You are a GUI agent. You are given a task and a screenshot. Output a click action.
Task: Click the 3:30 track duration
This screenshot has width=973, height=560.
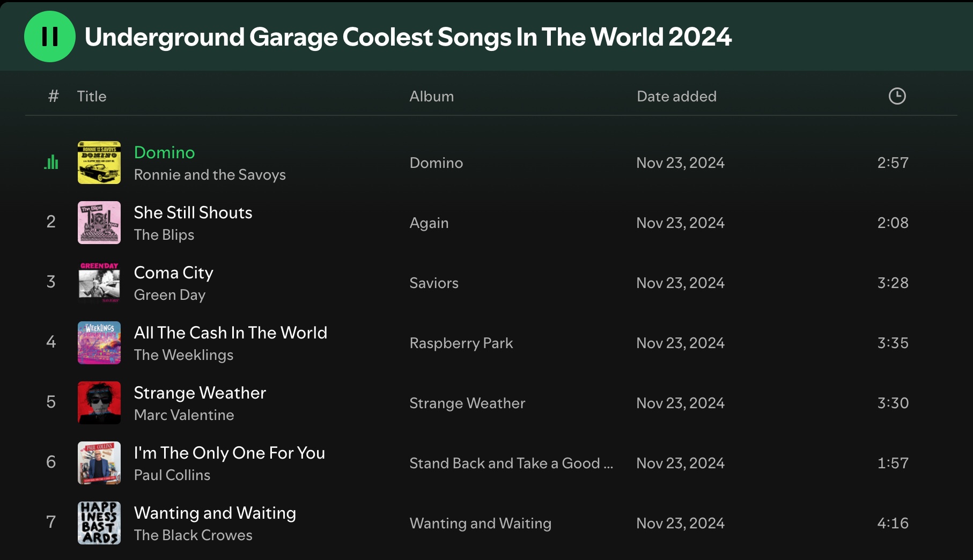[893, 403]
